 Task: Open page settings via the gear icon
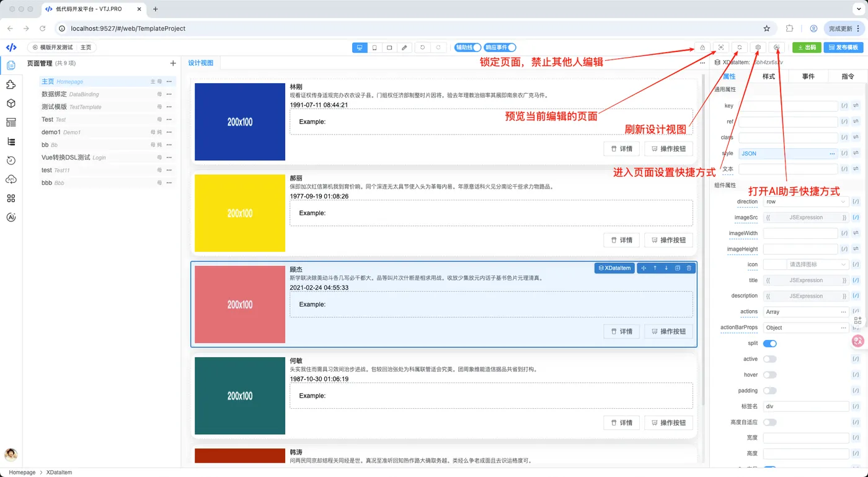(758, 47)
